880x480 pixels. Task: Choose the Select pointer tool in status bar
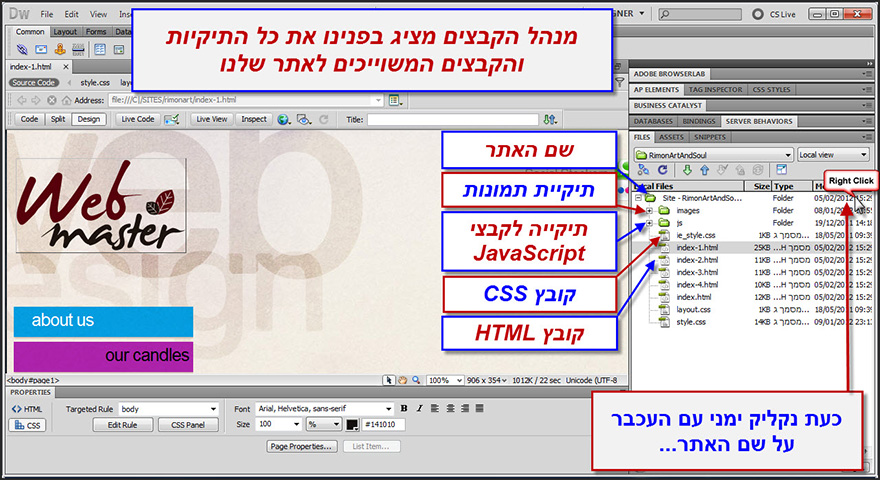[388, 380]
